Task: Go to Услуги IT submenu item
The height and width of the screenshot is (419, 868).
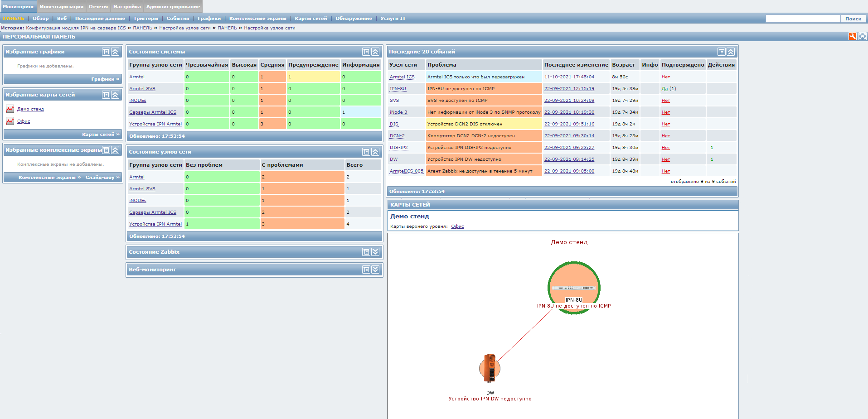Action: (393, 19)
